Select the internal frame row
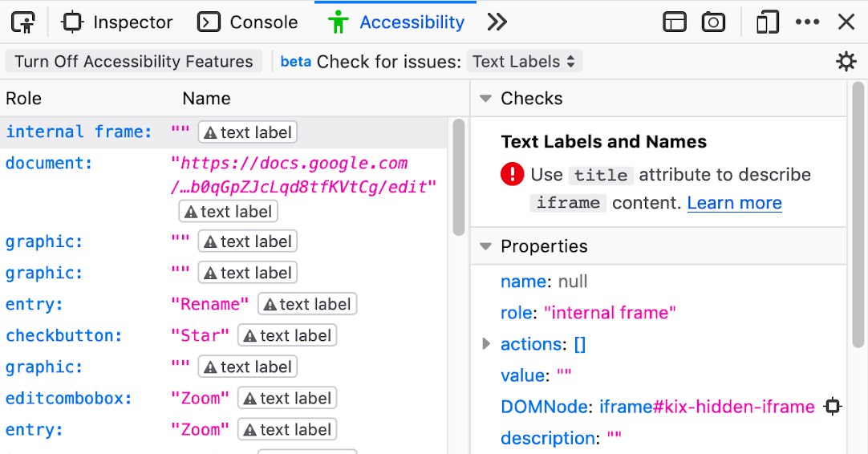The width and height of the screenshot is (868, 454). point(224,132)
